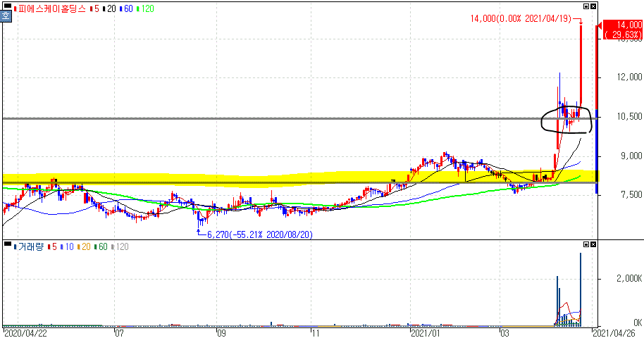Close the price chart panel
This screenshot has height=338, width=644.
[x=593, y=6]
